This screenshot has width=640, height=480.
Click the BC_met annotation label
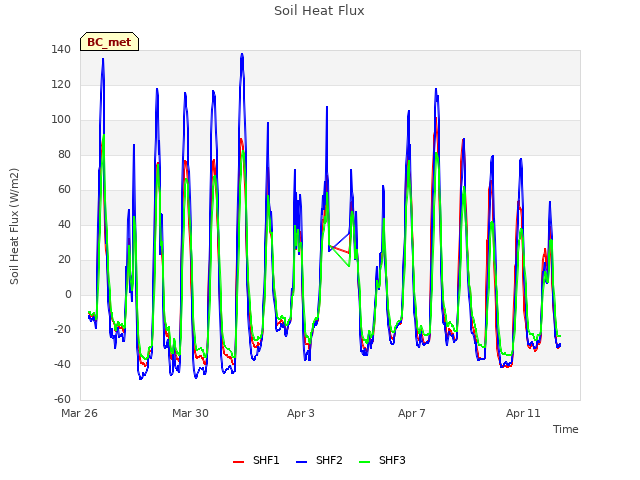[109, 42]
